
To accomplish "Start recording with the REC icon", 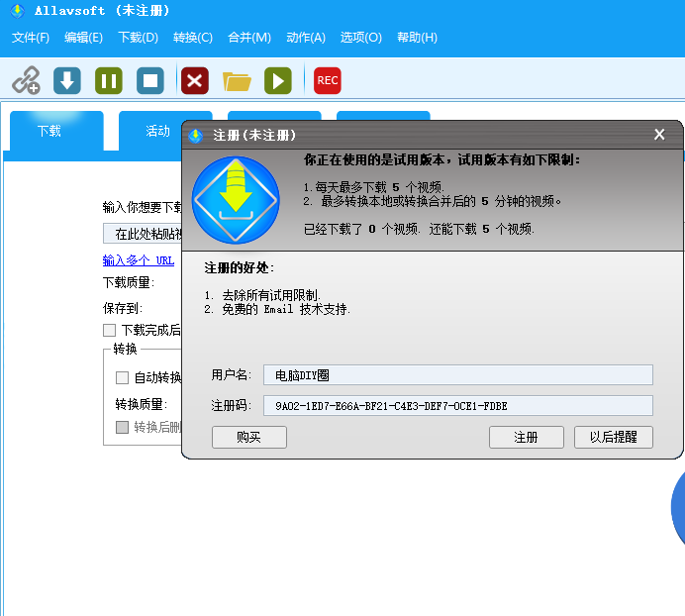I will point(328,80).
